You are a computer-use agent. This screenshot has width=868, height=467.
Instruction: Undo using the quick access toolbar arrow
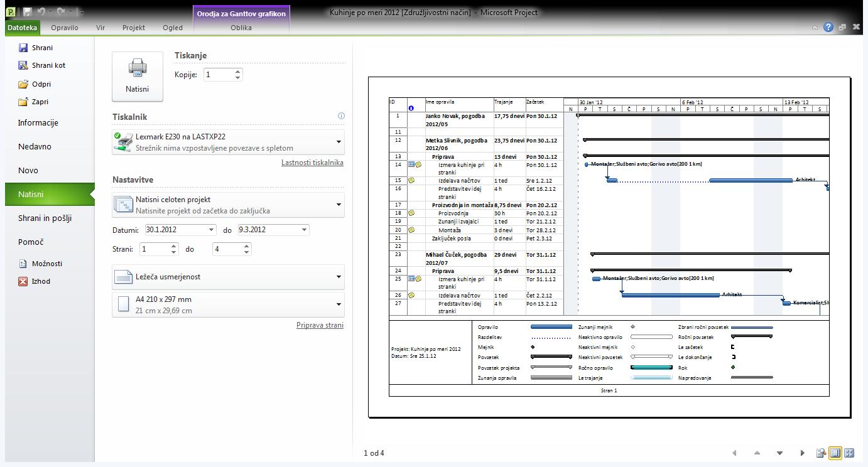41,12
